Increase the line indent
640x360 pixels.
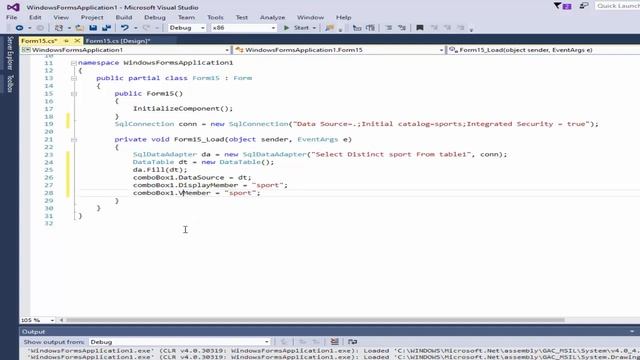(370, 28)
